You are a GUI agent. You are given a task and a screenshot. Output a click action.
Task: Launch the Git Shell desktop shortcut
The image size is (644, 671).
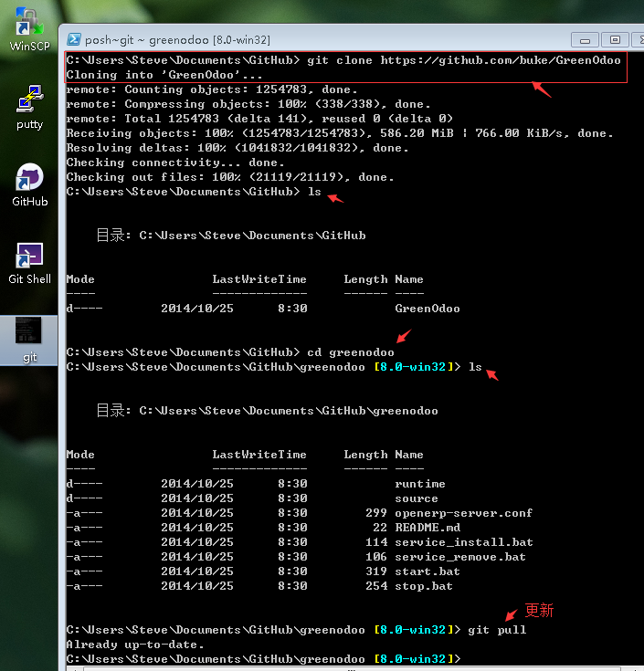[29, 257]
